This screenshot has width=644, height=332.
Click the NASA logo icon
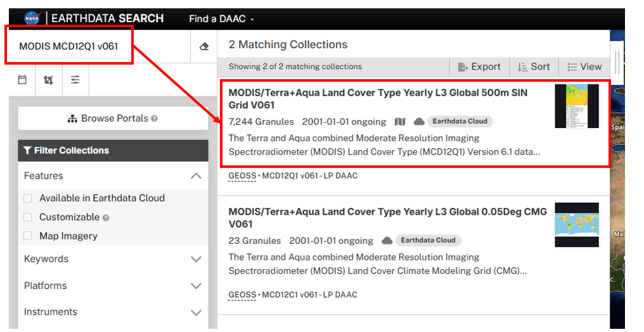[x=32, y=18]
